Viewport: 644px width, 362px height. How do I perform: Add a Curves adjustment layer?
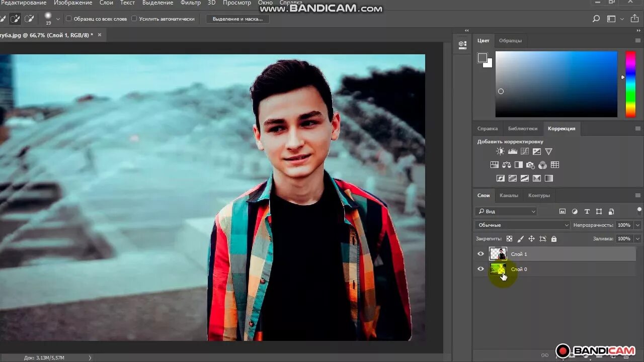click(x=525, y=151)
